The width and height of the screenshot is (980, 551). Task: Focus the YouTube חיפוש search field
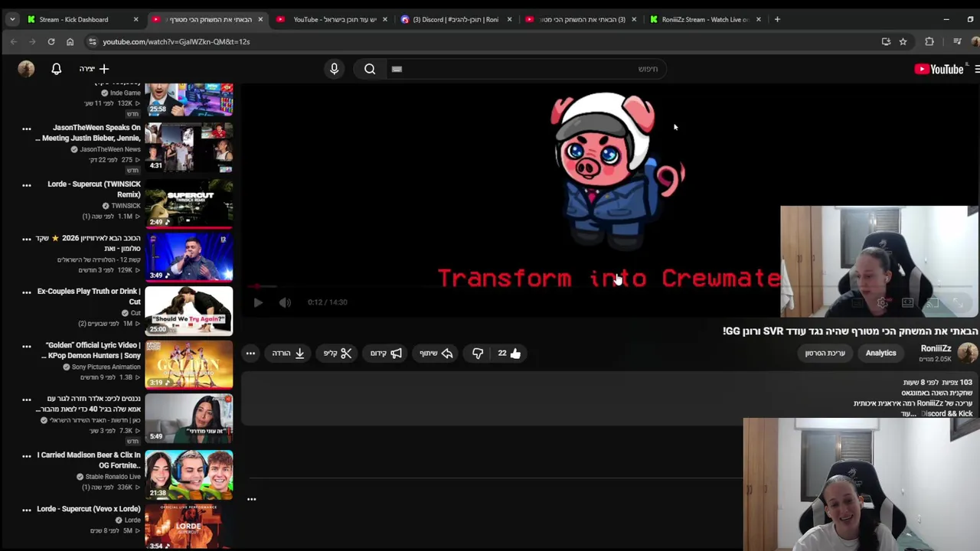[x=528, y=69]
